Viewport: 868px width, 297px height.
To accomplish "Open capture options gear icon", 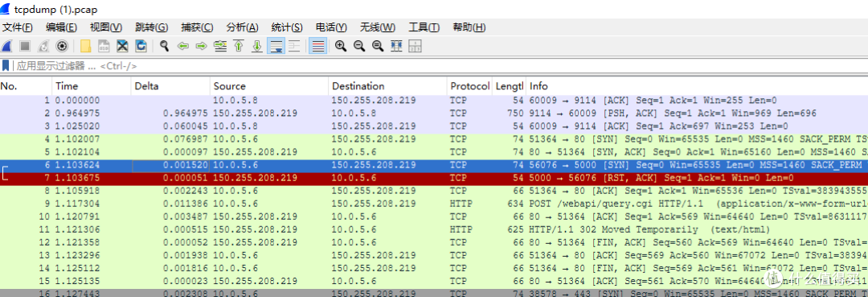I will [x=62, y=47].
